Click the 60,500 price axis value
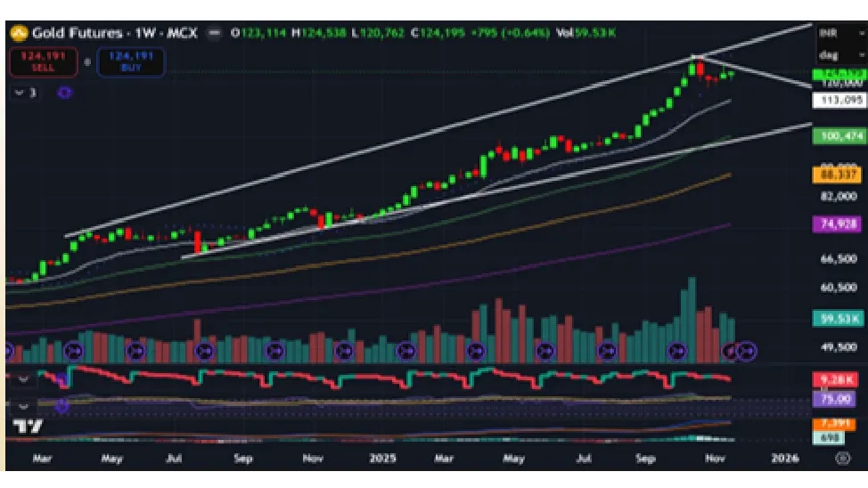This screenshot has width=868, height=488. coord(839,287)
